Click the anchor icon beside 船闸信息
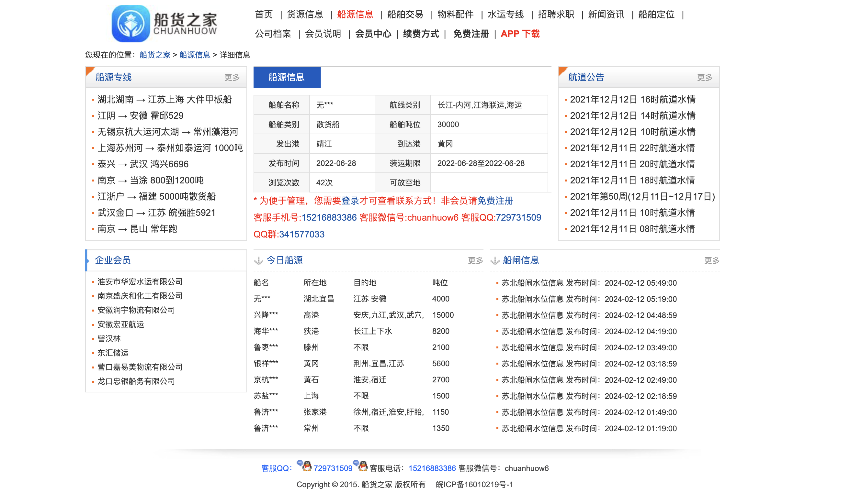The height and width of the screenshot is (504, 851). click(495, 260)
